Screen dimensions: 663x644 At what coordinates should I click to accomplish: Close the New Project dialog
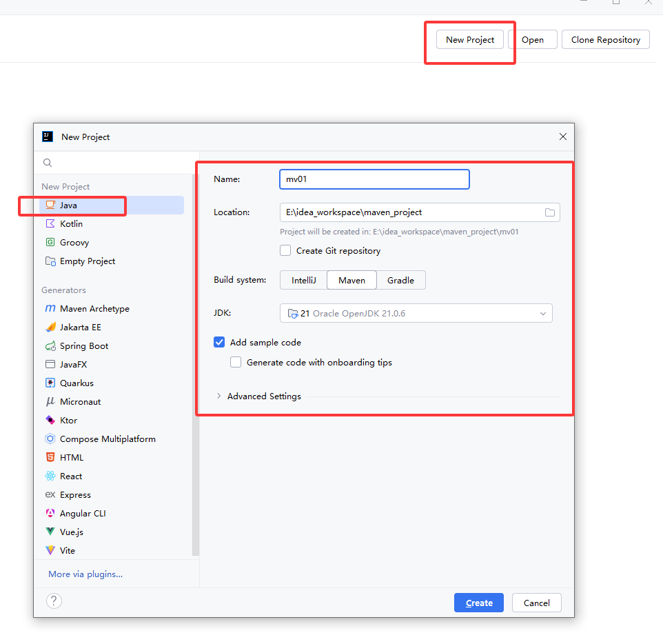point(563,137)
